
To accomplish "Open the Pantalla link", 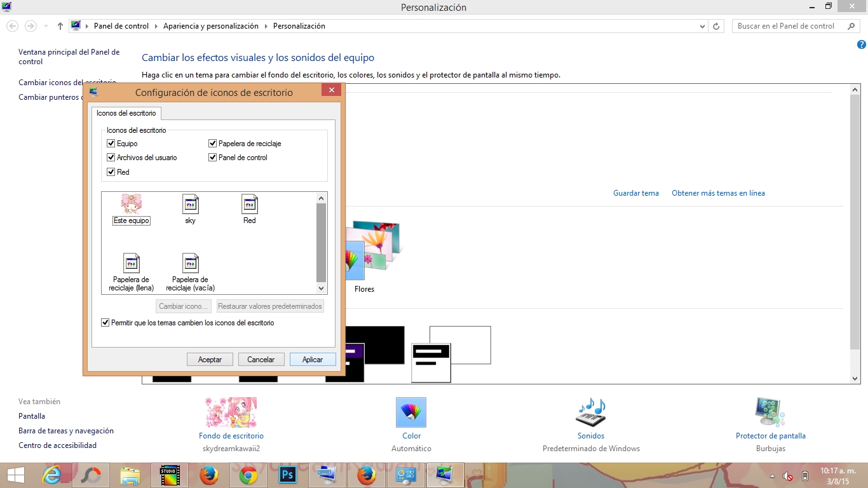I will [32, 416].
